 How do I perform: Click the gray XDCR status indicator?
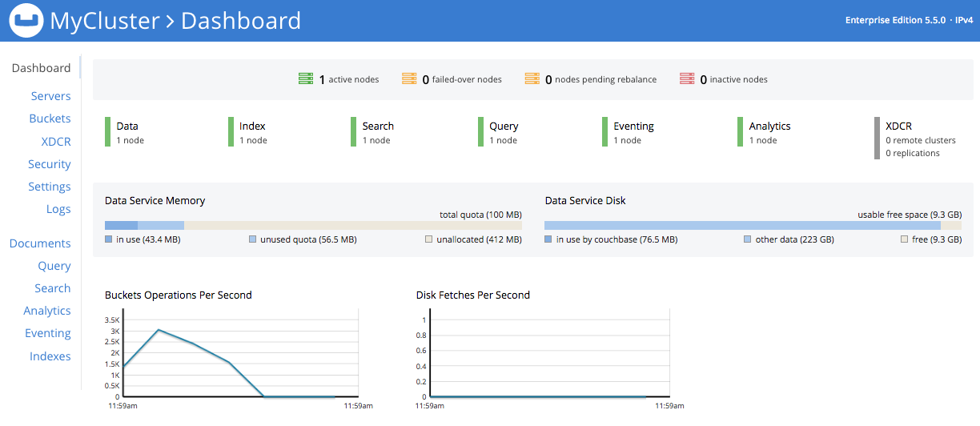[x=877, y=139]
